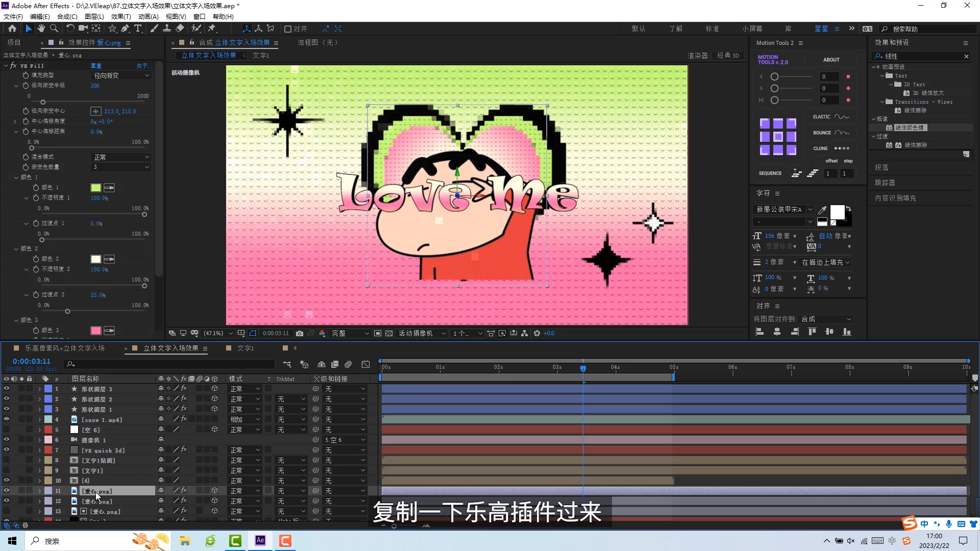Hide layer 4 snow 1.mp4 eye

click(7, 419)
